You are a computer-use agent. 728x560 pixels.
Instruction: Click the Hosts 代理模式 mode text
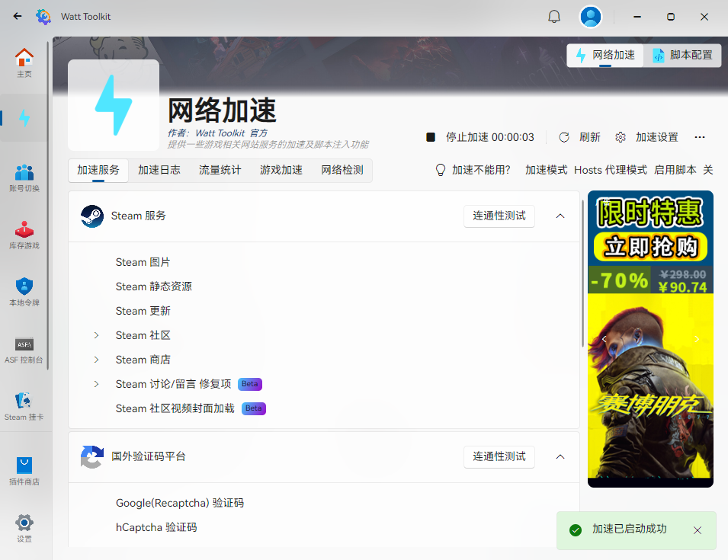tap(611, 170)
